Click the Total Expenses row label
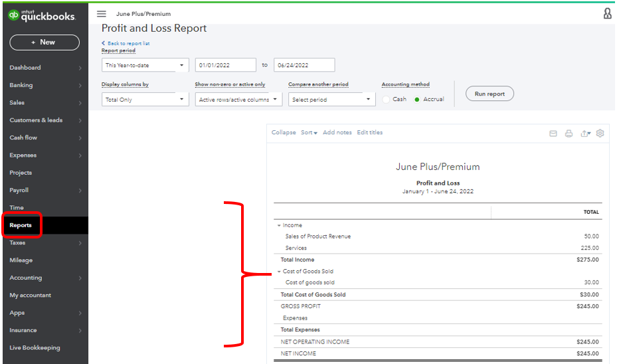Image resolution: width=619 pixels, height=364 pixels. click(x=300, y=330)
